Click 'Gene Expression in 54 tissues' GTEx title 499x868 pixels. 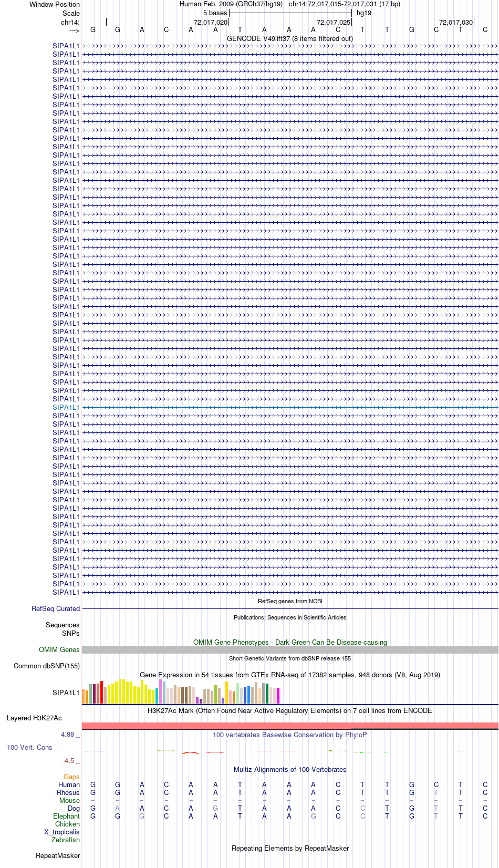(x=290, y=675)
